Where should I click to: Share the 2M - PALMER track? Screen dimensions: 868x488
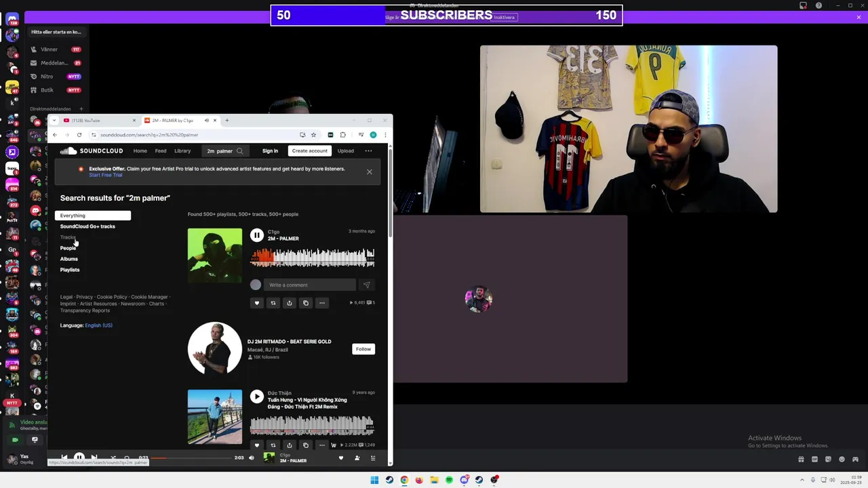(x=289, y=303)
